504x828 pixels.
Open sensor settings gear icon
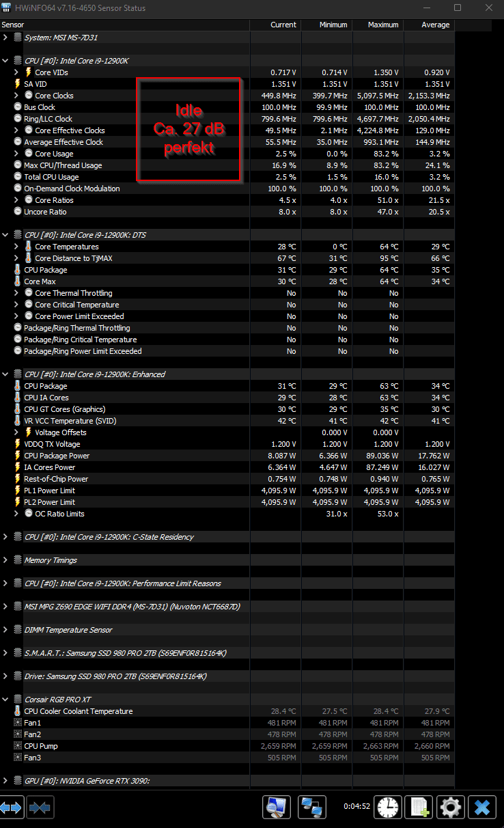(x=451, y=807)
